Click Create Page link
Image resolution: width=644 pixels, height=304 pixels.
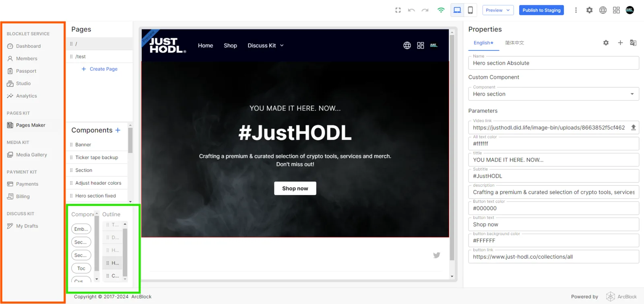tap(99, 69)
